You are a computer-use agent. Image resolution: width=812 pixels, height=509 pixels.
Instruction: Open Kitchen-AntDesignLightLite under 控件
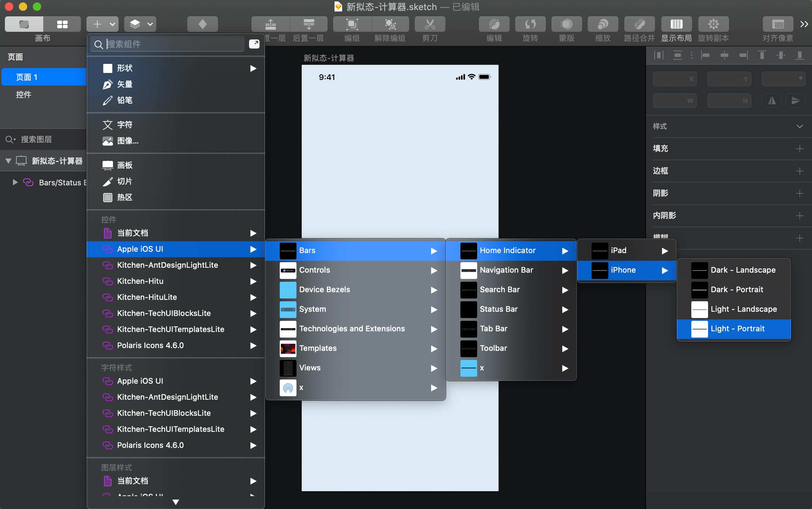[176, 265]
